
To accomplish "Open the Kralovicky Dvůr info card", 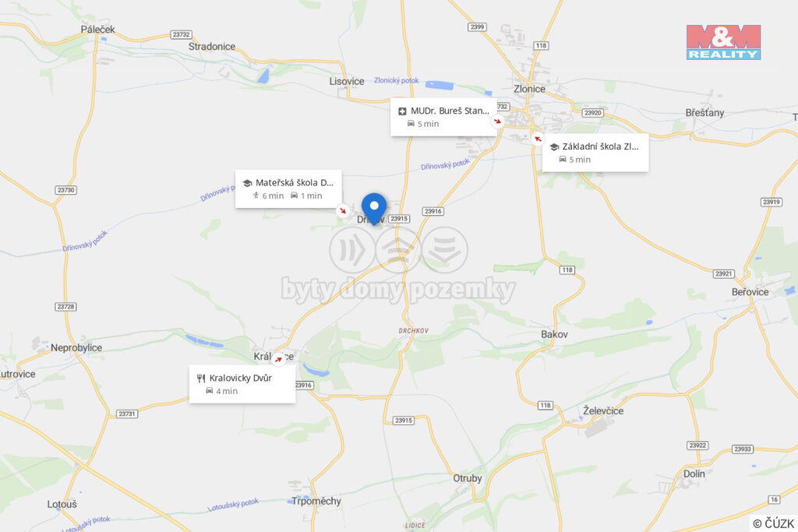I will [x=242, y=384].
